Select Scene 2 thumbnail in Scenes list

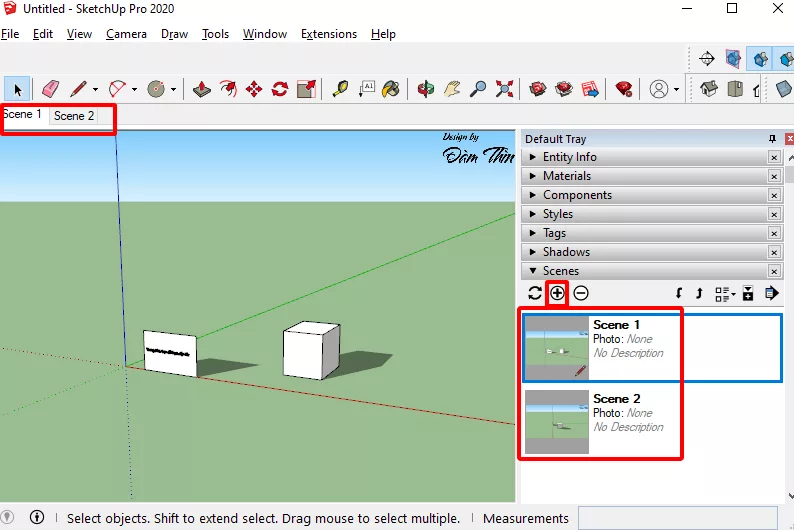coord(557,421)
